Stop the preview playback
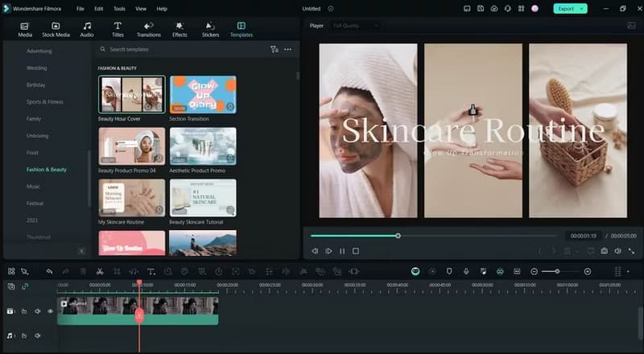Image resolution: width=644 pixels, height=354 pixels. click(x=356, y=251)
